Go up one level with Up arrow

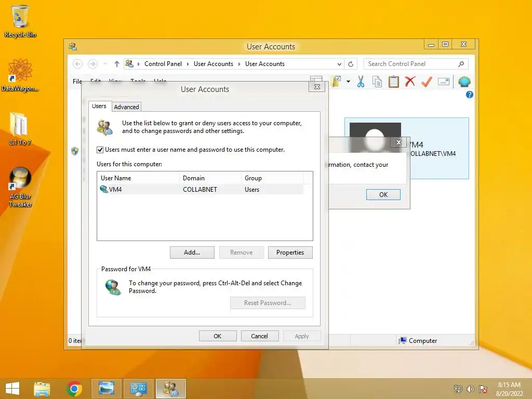[117, 64]
